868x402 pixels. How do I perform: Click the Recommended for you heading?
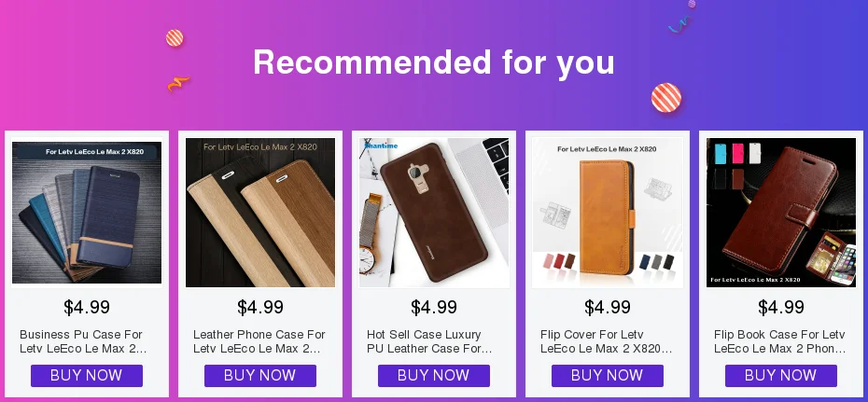[434, 62]
